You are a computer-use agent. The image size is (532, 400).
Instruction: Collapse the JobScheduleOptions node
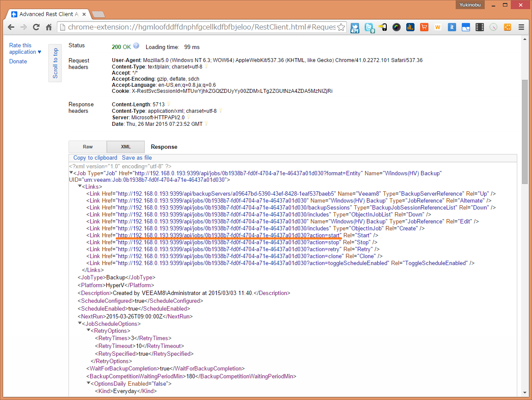pos(80,323)
